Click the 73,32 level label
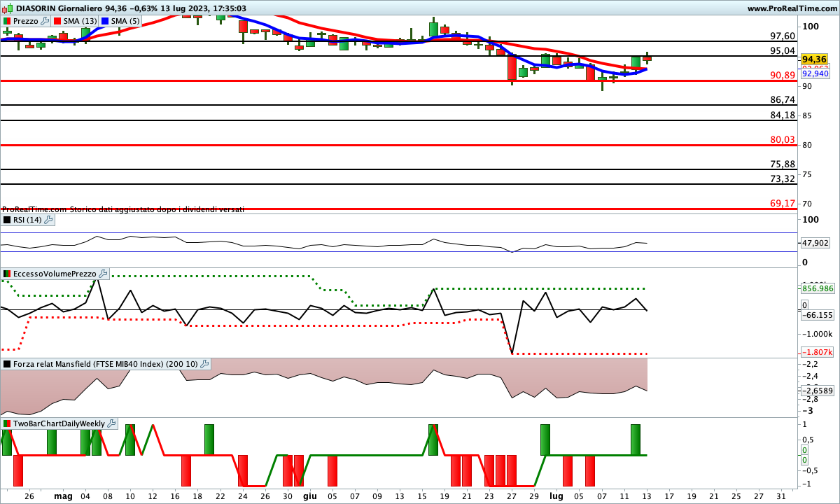The image size is (840, 504). pyautogui.click(x=783, y=179)
